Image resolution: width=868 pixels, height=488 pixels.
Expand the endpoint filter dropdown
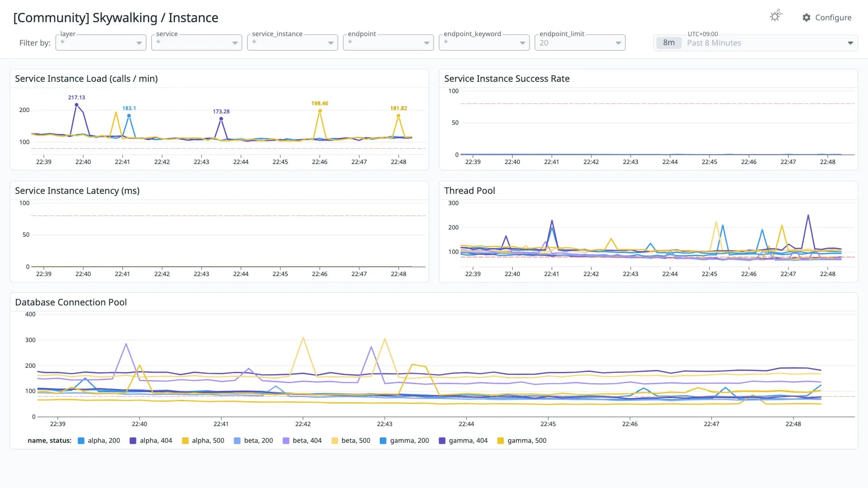tap(388, 42)
